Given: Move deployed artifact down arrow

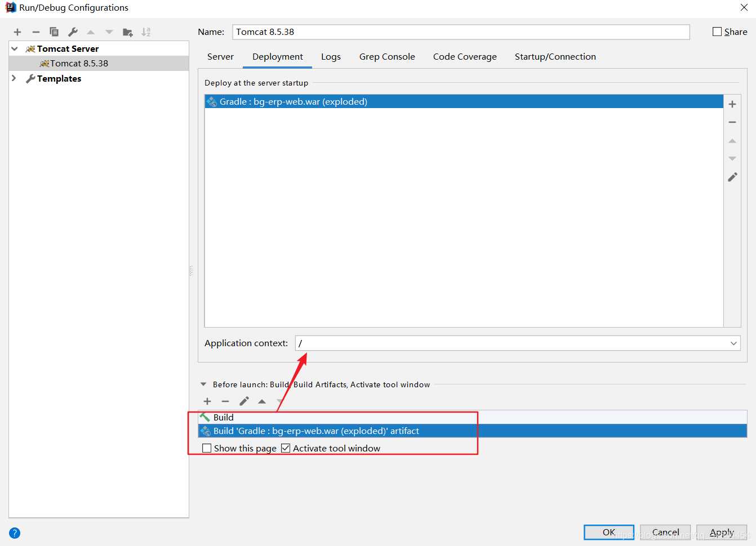Looking at the screenshot, I should point(732,159).
